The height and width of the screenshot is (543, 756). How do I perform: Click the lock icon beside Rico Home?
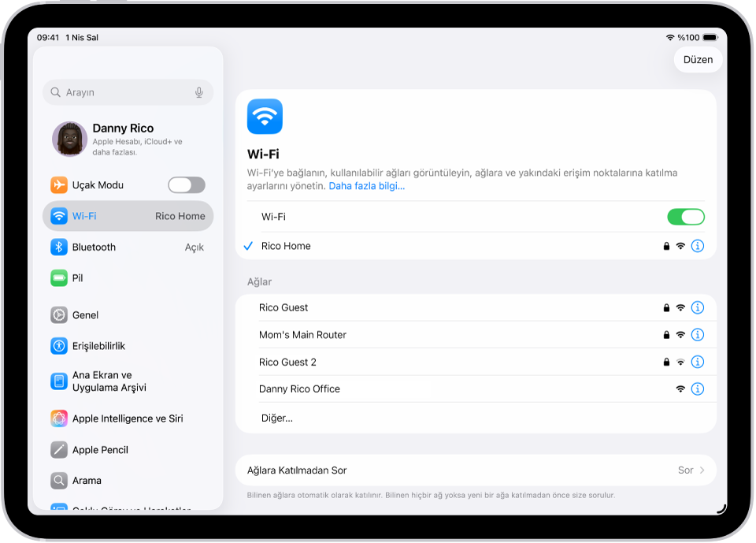point(666,246)
